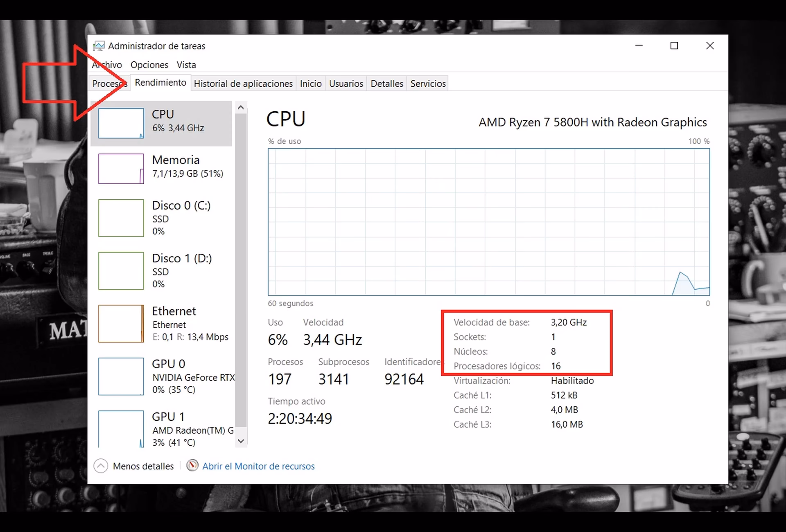Select the GPU 1 AMD Radeon thumbnail
This screenshot has height=532, width=786.
click(121, 429)
